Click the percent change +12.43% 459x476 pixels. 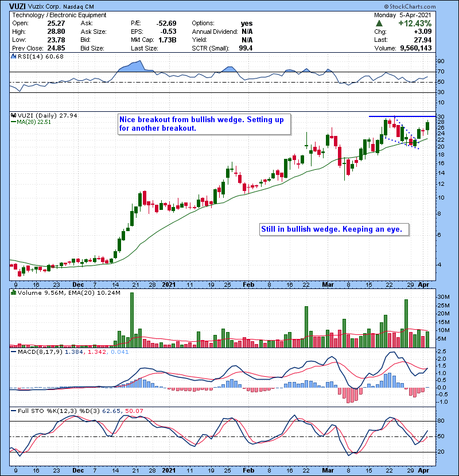(x=415, y=24)
